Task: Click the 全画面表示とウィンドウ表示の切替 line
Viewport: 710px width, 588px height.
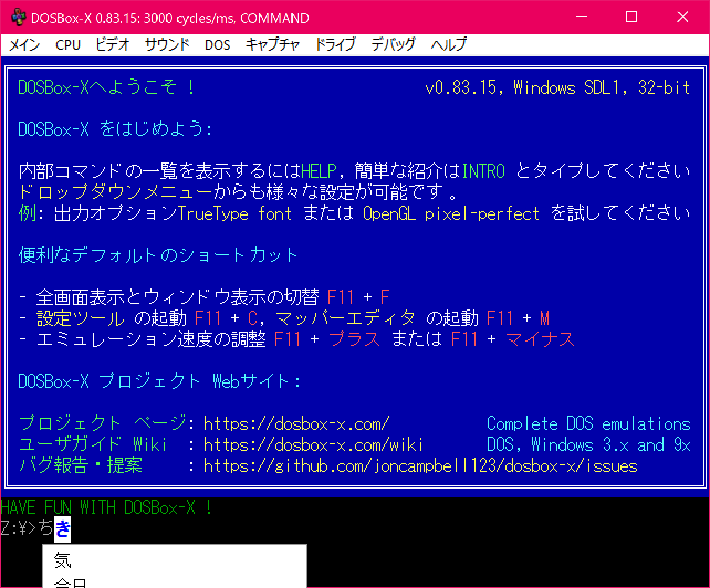Action: [177, 297]
